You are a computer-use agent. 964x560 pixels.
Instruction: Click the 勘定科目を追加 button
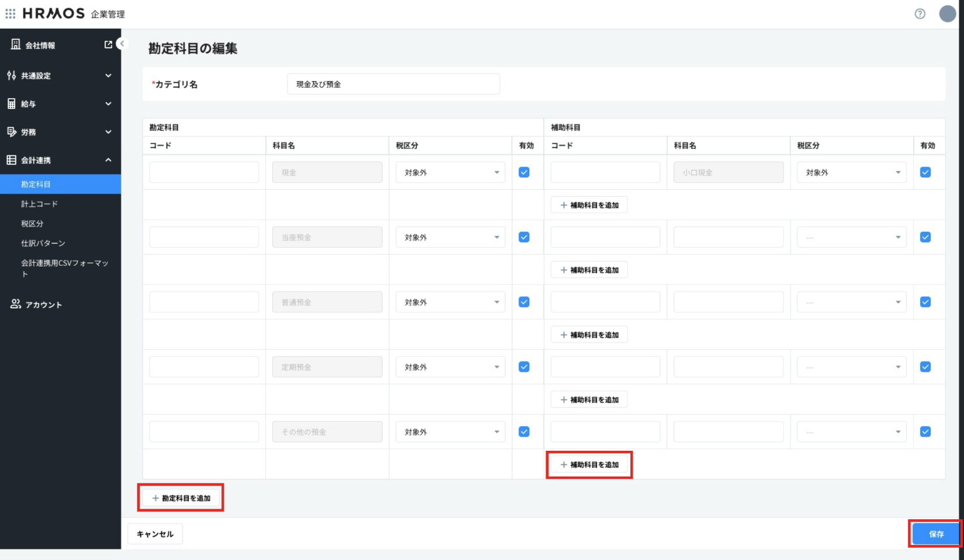click(181, 498)
